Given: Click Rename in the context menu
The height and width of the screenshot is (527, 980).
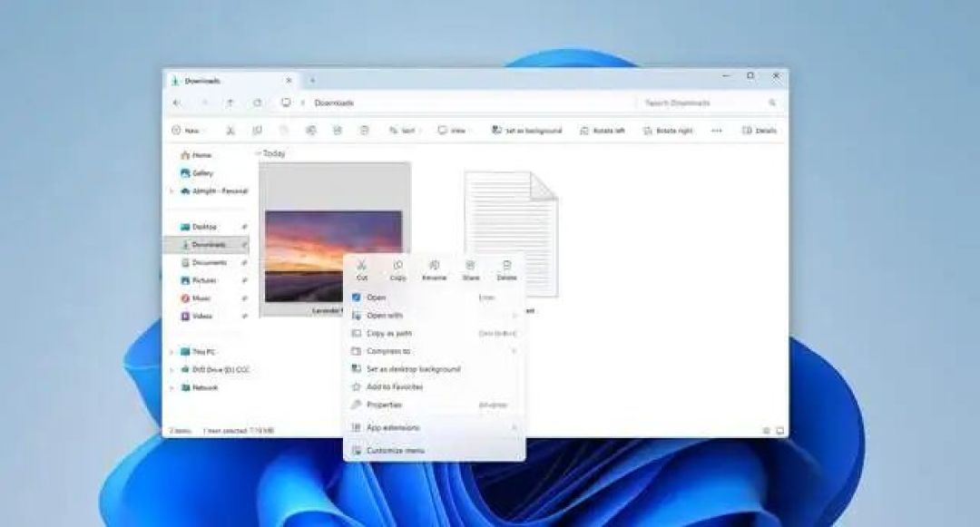Looking at the screenshot, I should [434, 270].
